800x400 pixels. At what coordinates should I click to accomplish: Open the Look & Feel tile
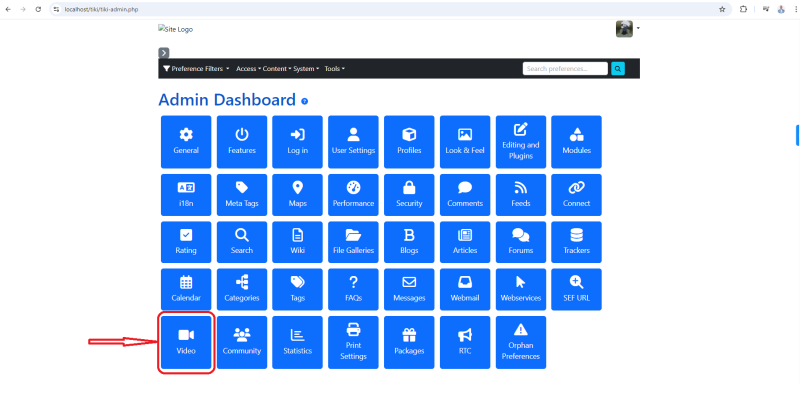[465, 142]
